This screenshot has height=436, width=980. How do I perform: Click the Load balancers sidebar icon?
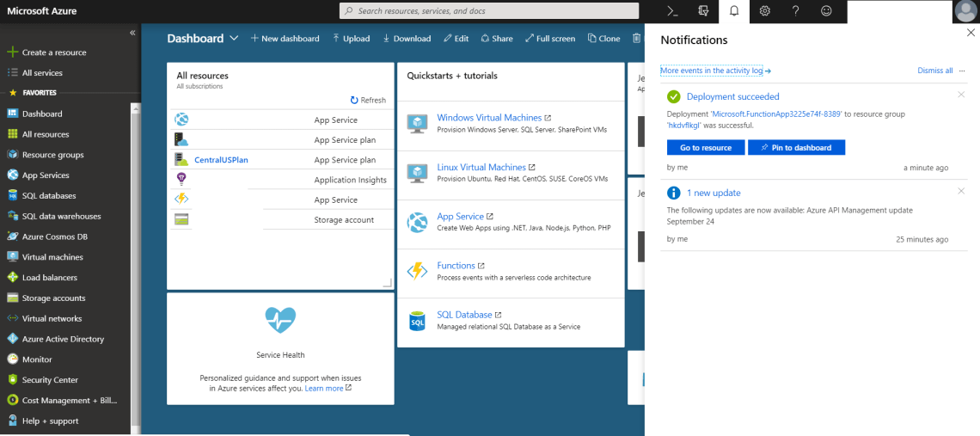coord(12,277)
